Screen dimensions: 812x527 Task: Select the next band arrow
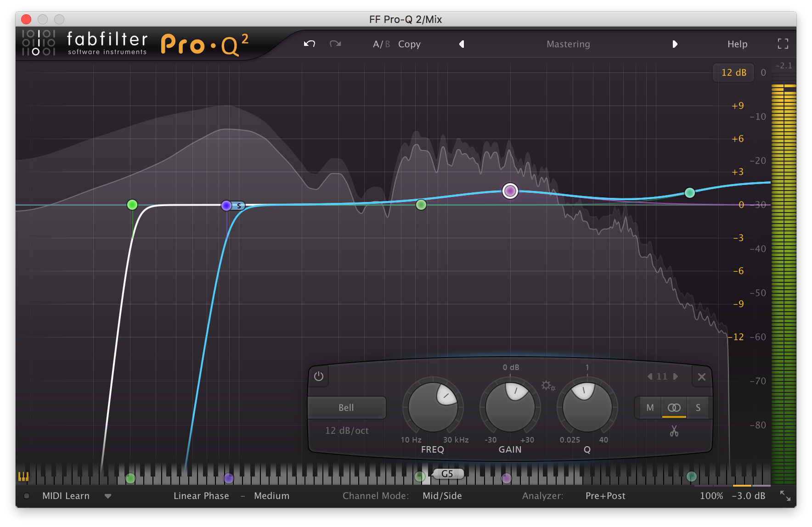pos(676,376)
